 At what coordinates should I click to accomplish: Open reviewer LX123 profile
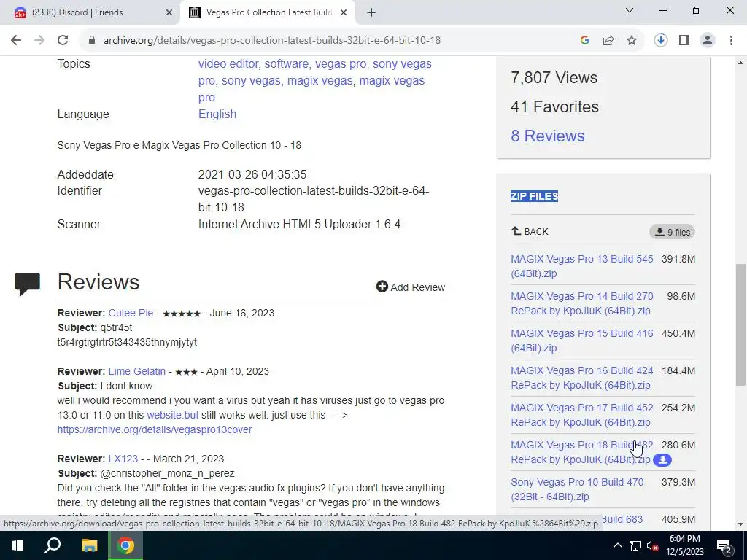coord(123,459)
